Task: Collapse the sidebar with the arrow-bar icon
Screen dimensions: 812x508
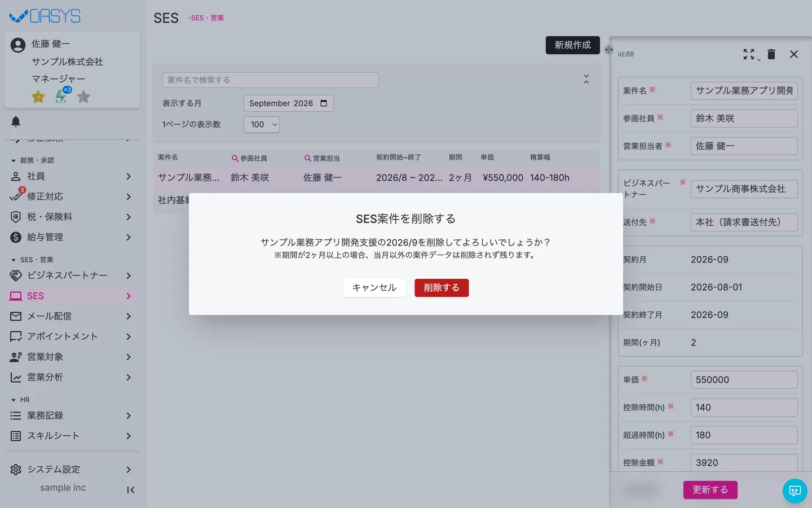Action: pyautogui.click(x=130, y=490)
